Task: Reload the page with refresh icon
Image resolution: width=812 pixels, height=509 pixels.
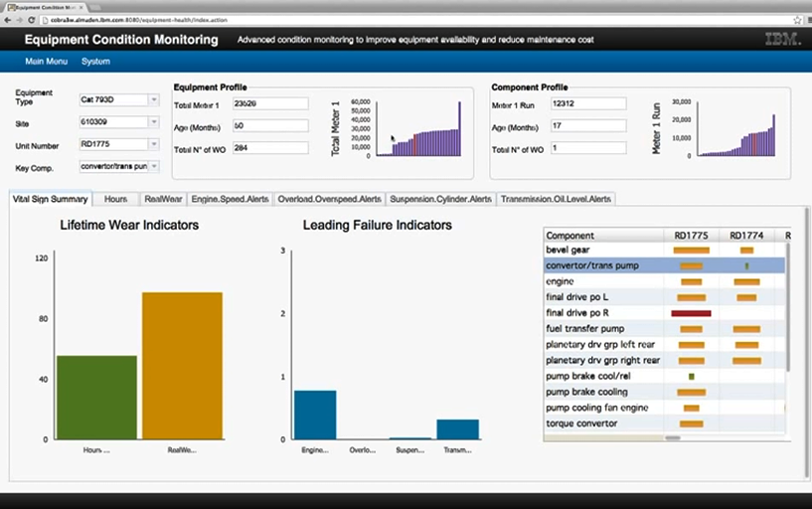Action: [31, 20]
